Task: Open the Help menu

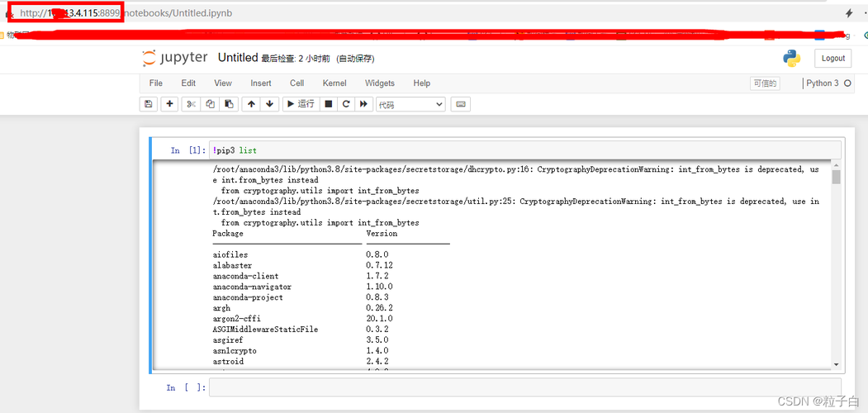Action: [421, 83]
